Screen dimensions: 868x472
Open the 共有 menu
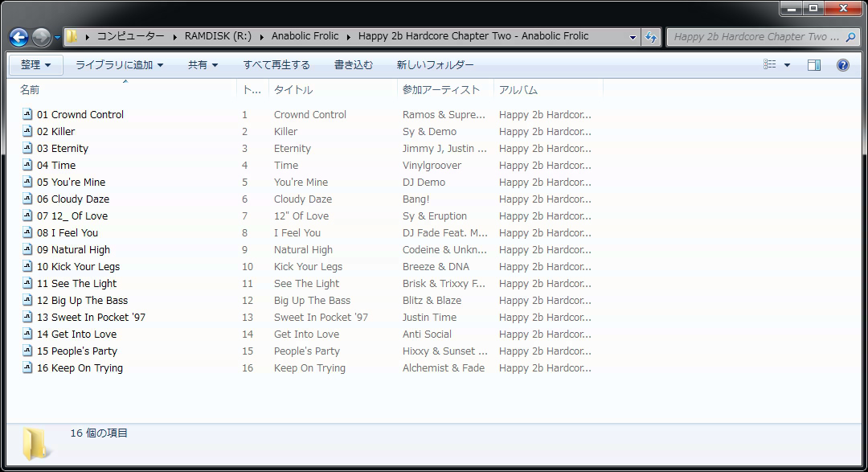coord(203,65)
